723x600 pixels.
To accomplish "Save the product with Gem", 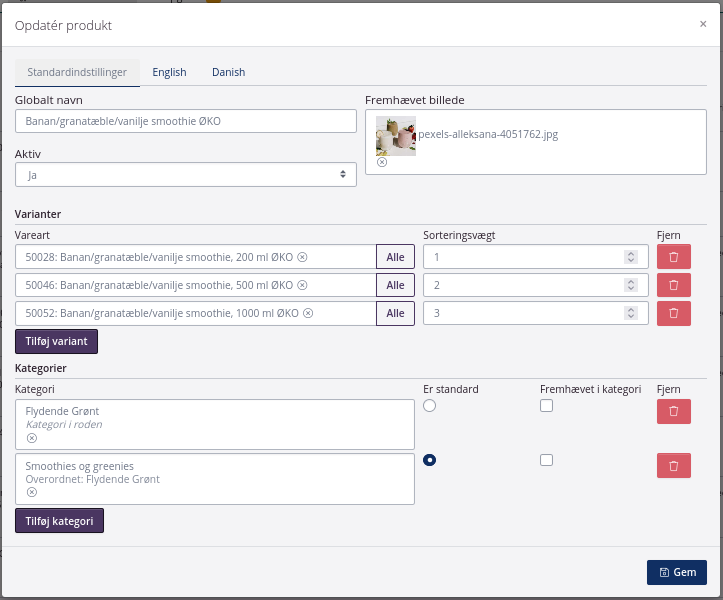I will click(x=677, y=572).
